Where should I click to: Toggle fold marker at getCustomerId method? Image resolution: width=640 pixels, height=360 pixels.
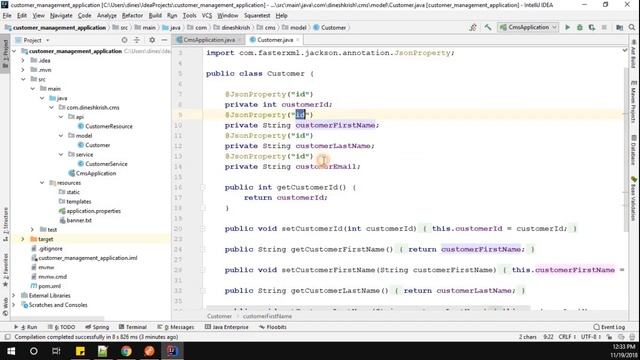203,187
